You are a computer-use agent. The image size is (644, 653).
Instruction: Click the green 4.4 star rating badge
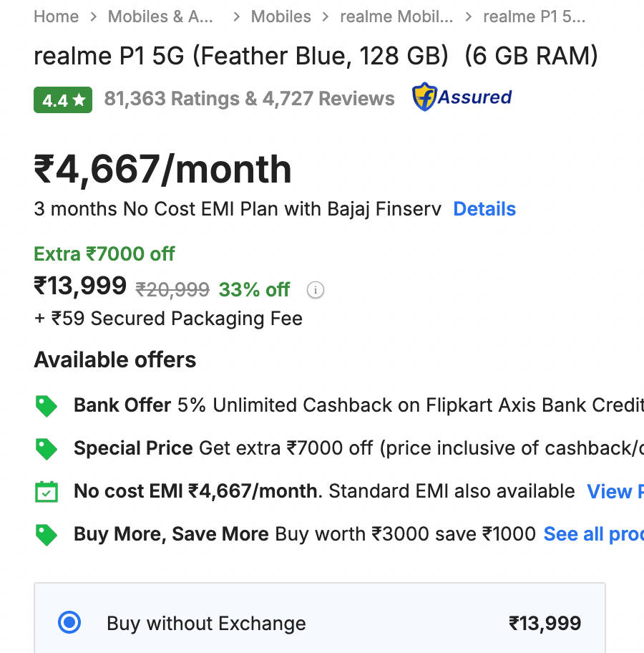pos(63,100)
